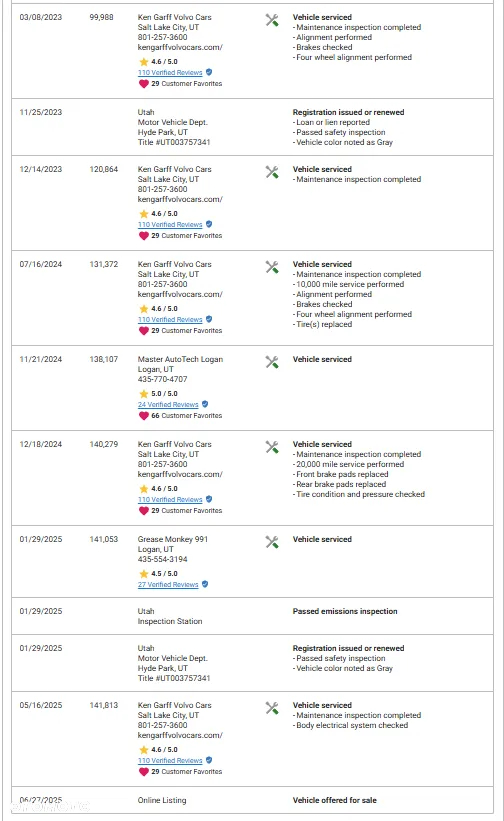The image size is (504, 821).
Task: Click kengarffvolvocars.com in 07/16/2024 entry
Action: click(180, 294)
